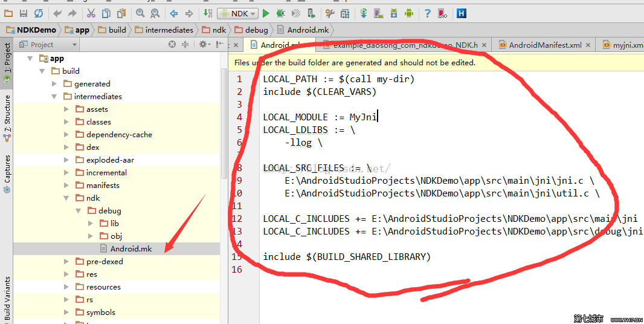Place cursor after MyJni on line 4
This screenshot has height=324, width=644.
point(378,117)
